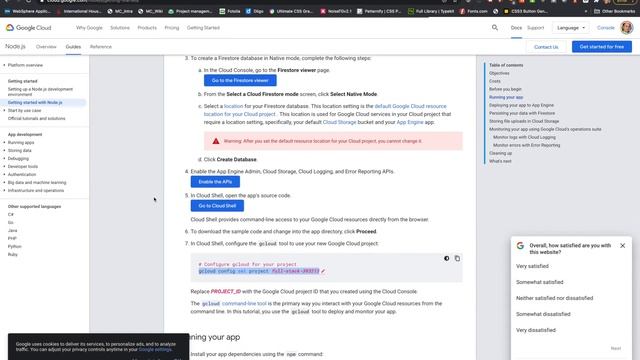Open Getting Started nav item
The width and height of the screenshot is (640, 360).
click(x=203, y=28)
